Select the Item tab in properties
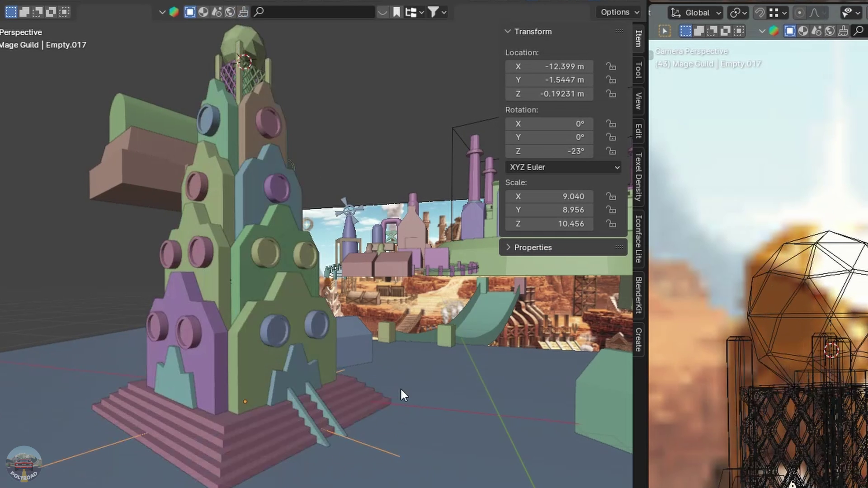Image resolution: width=868 pixels, height=488 pixels. [x=638, y=39]
